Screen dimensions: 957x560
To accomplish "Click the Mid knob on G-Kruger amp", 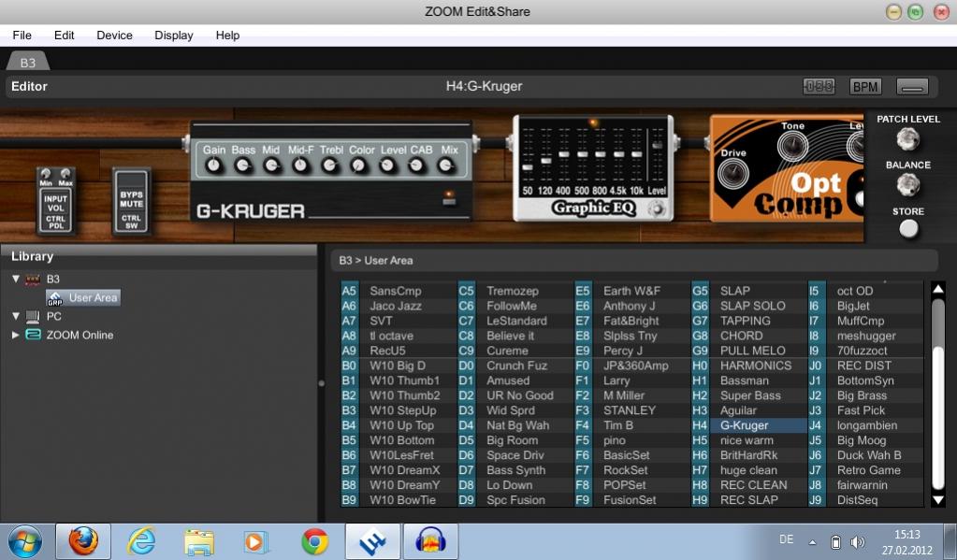I will tap(271, 165).
